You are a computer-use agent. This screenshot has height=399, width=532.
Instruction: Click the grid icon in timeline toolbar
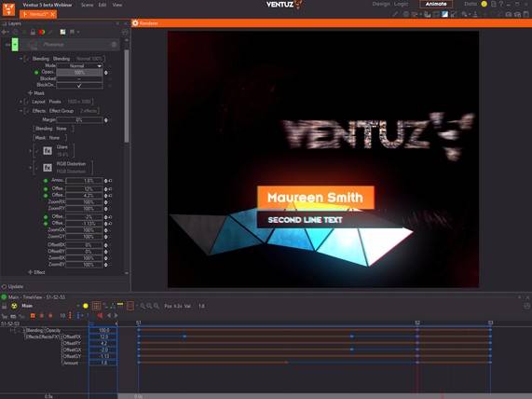pyautogui.click(x=96, y=306)
